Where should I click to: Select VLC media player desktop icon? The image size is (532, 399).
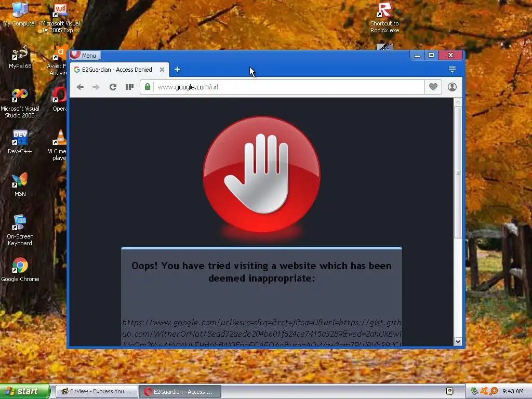click(x=58, y=145)
